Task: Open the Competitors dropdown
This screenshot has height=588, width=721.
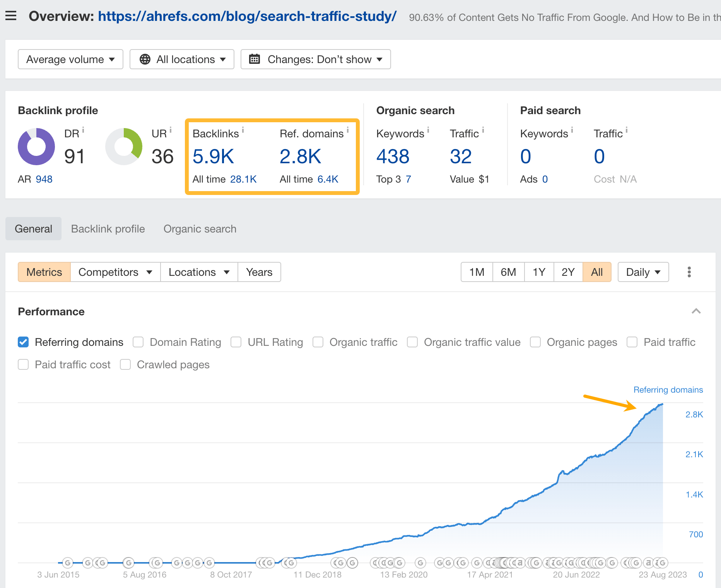Action: 115,272
